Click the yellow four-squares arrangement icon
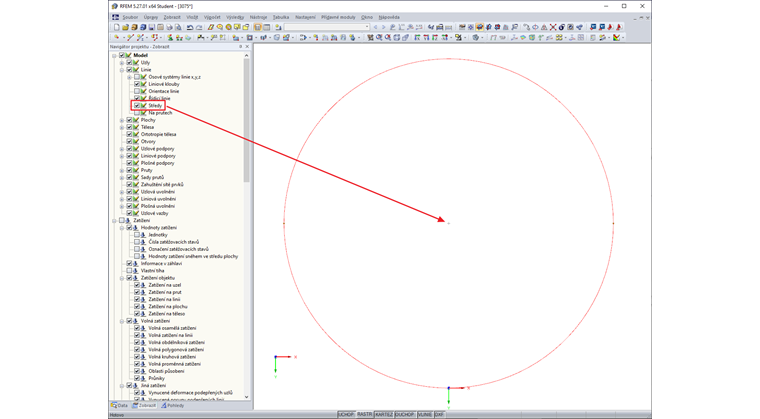Image resolution: width=760 pixels, height=419 pixels. coord(559,37)
